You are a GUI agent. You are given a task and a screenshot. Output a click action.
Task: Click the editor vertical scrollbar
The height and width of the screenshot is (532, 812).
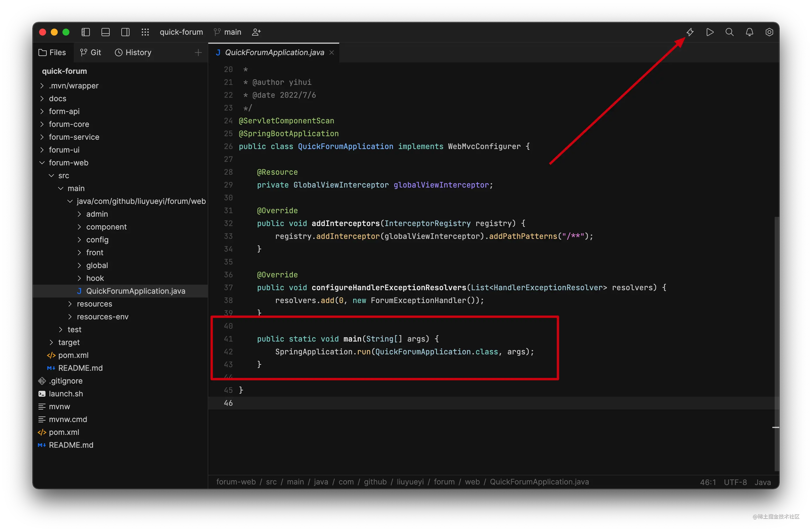(776, 341)
